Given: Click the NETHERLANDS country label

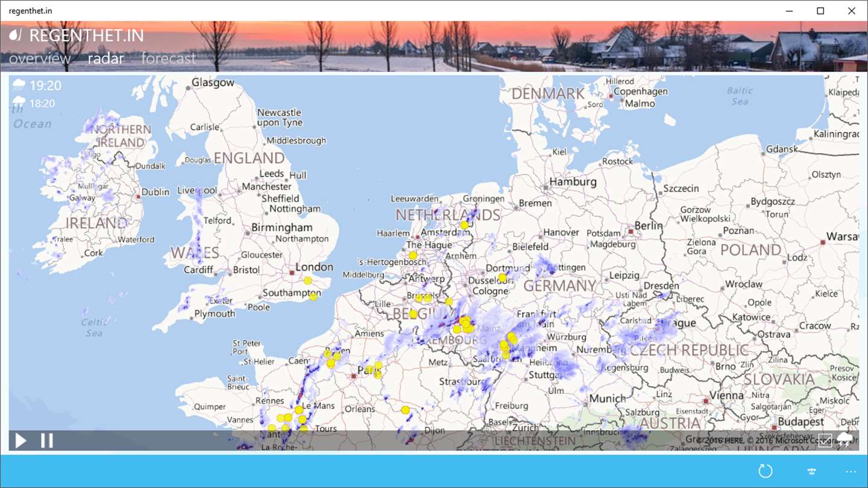Looking at the screenshot, I should (448, 214).
